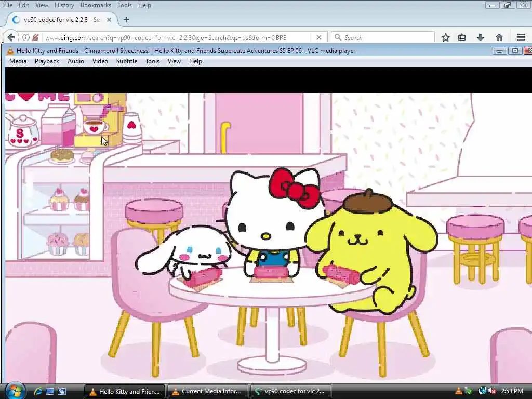
Task: Click the VLC cone icon in title bar
Action: coord(10,51)
